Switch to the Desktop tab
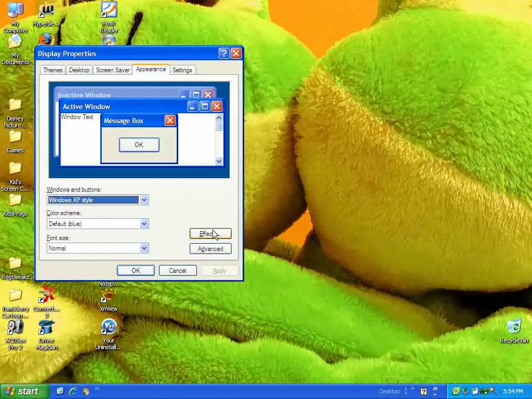The image size is (532, 399). pos(79,70)
